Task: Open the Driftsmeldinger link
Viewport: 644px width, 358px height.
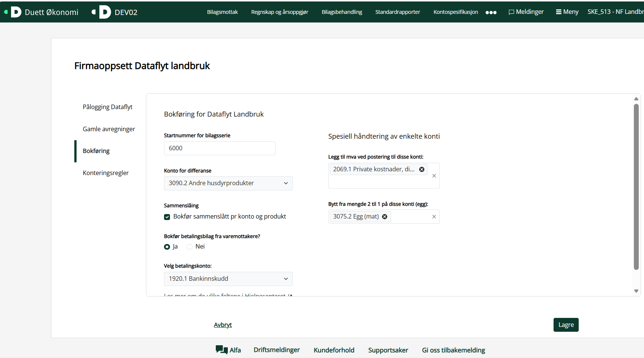Action: coord(277,350)
